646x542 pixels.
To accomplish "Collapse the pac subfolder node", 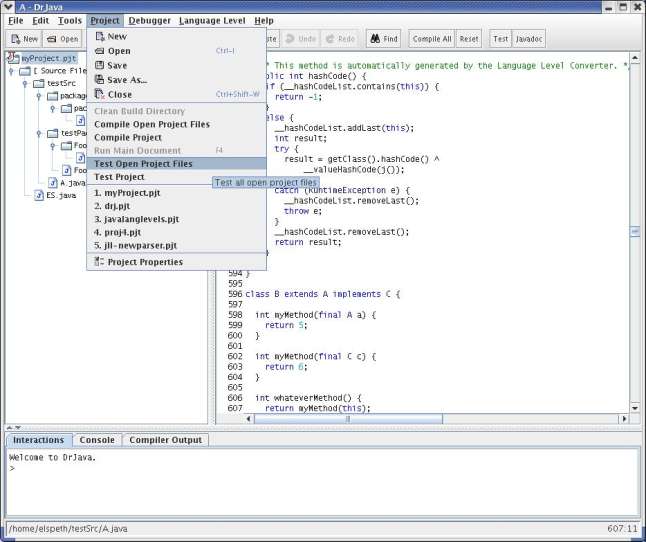I will 52,108.
